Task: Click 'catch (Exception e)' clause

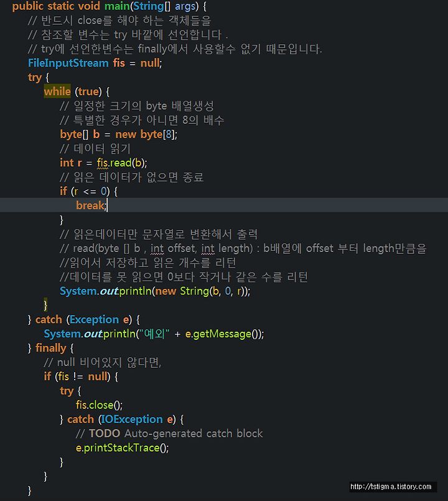Action: point(83,319)
